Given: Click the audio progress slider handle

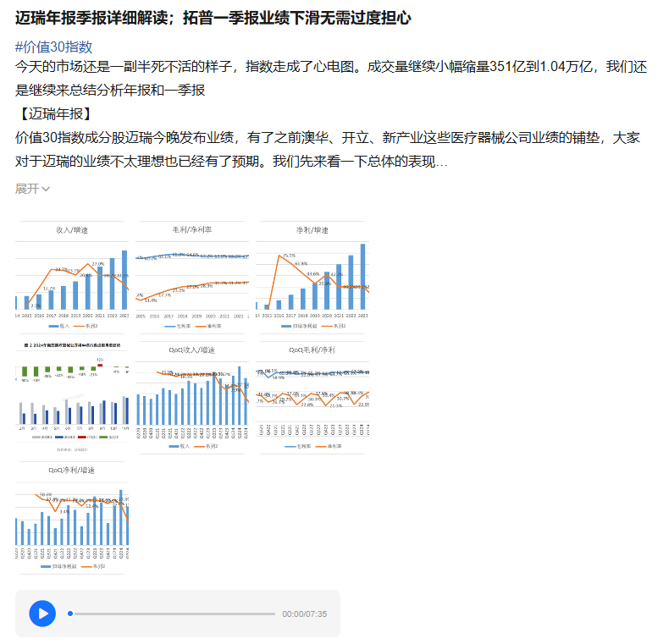Looking at the screenshot, I should [70, 614].
